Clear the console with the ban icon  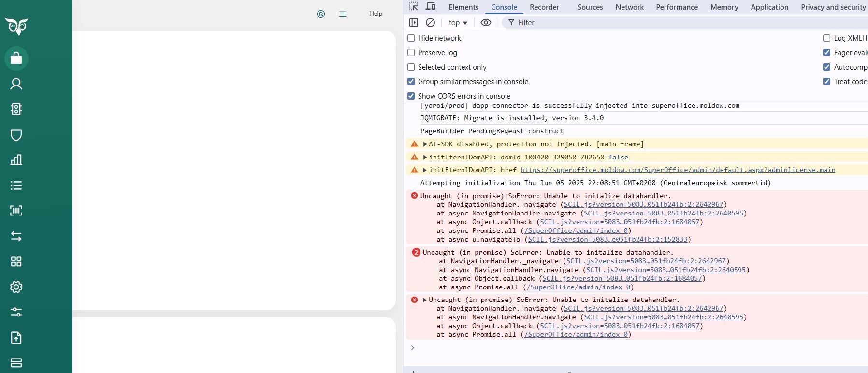click(430, 23)
